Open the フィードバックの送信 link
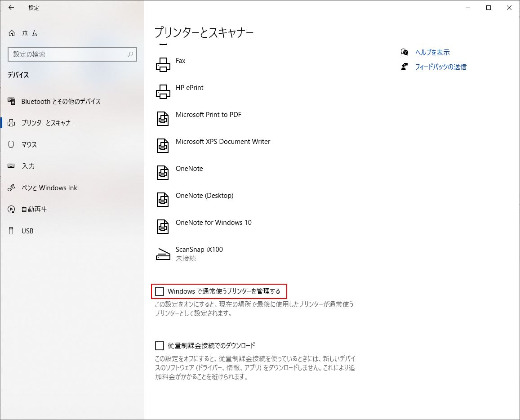 pos(441,67)
